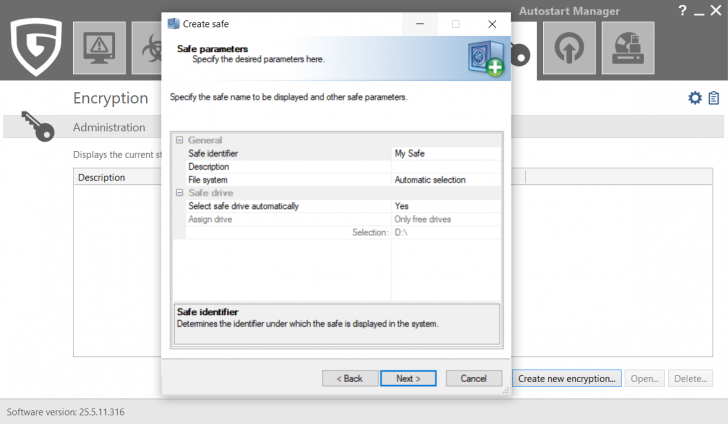Open the G DATA shield logo home
This screenshot has height=424, width=728.
(36, 46)
